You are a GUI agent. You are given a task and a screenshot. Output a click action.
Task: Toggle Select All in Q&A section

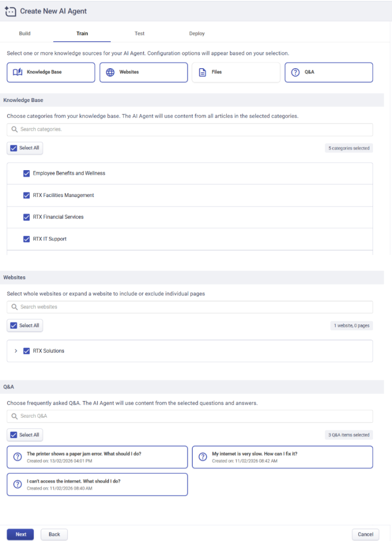(14, 435)
